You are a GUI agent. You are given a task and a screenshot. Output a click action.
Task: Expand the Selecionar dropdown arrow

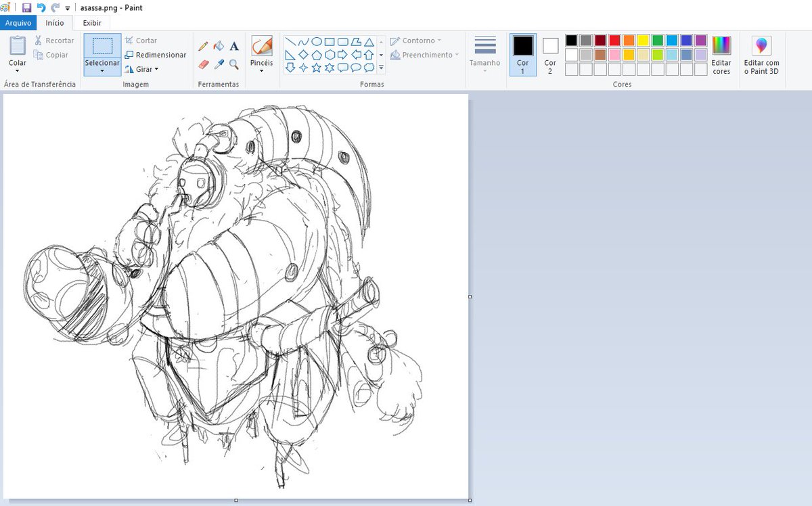[x=102, y=70]
